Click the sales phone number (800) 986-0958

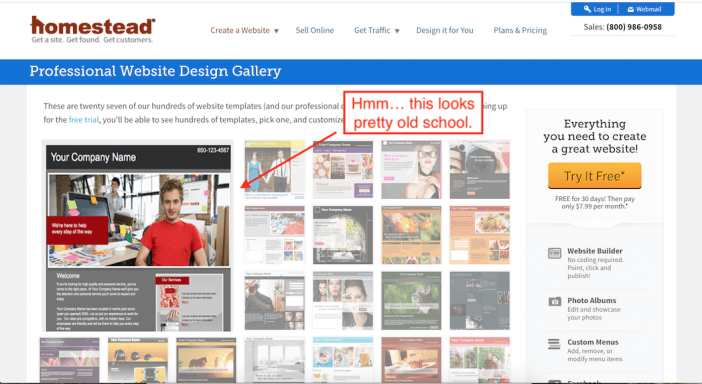[634, 27]
